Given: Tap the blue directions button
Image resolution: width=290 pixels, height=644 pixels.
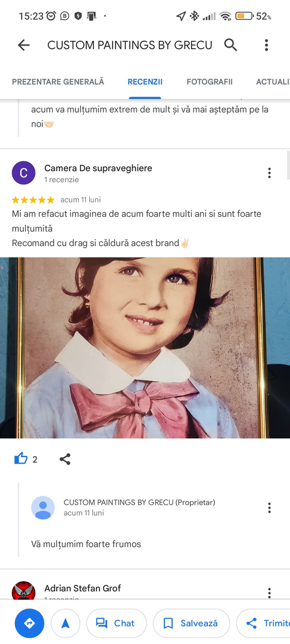Looking at the screenshot, I should pyautogui.click(x=30, y=623).
